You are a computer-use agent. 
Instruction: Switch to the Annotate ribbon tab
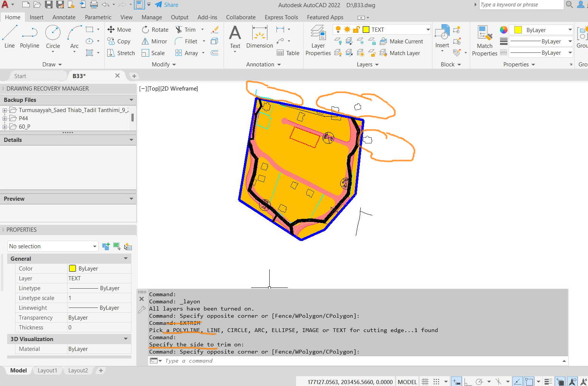pos(63,17)
